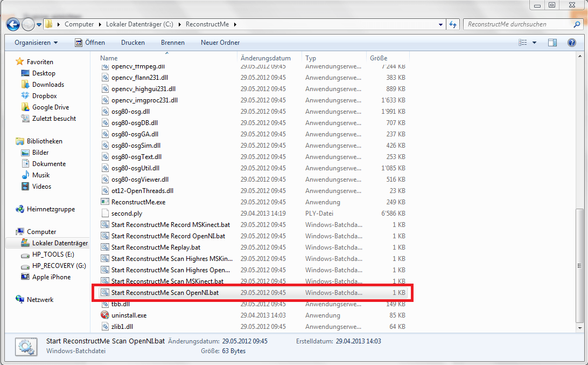Open the Musik library
Screen dimensions: 588x365
click(x=41, y=175)
